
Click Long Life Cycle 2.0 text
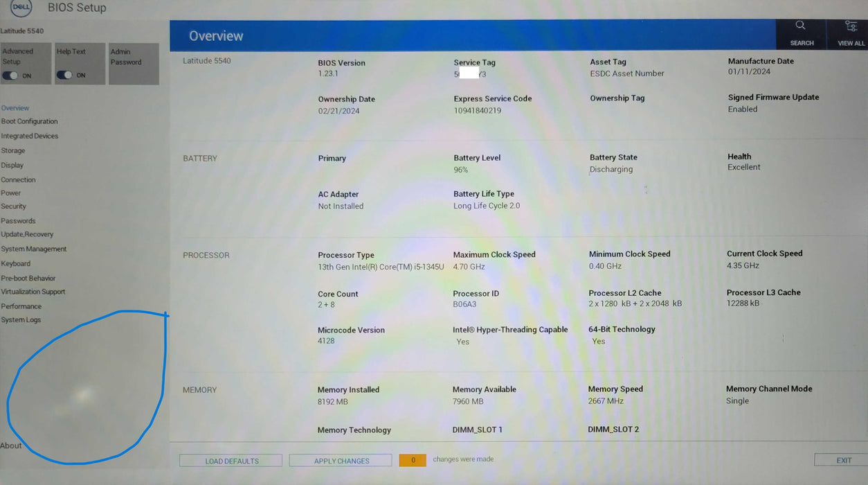tap(487, 206)
